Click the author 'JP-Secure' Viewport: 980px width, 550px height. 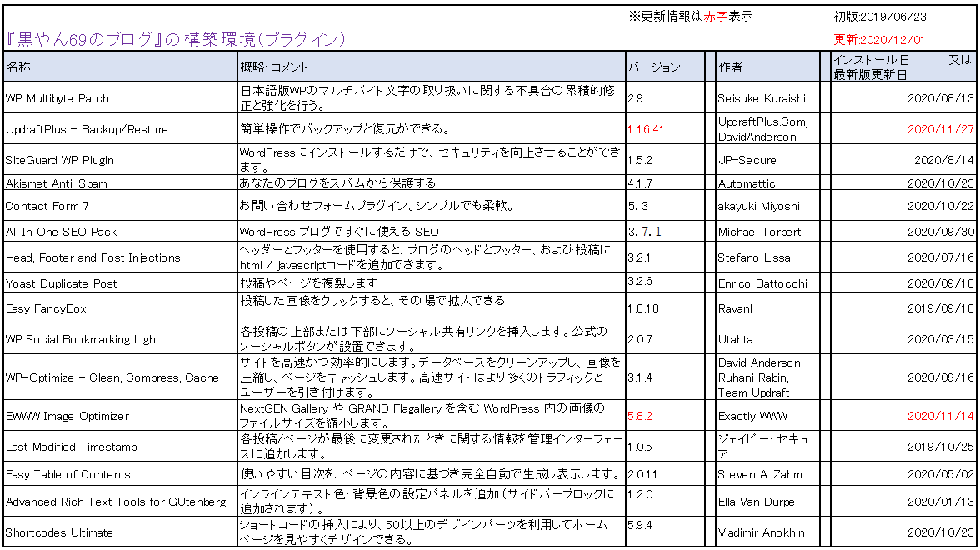[x=747, y=160]
